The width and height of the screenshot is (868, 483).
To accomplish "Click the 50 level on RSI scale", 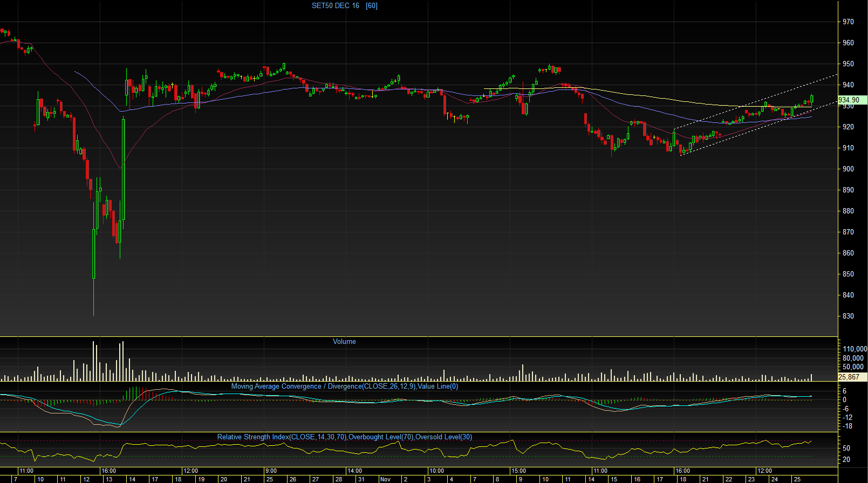I will click(846, 448).
